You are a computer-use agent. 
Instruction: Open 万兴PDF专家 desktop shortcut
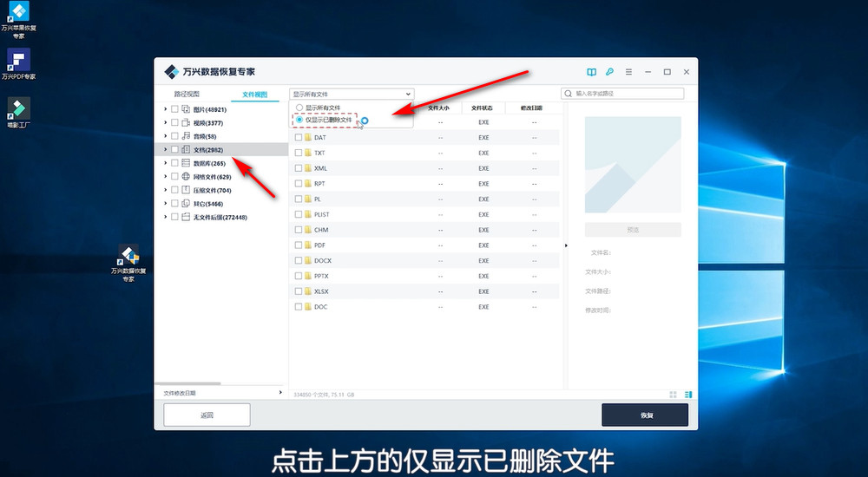(x=19, y=64)
